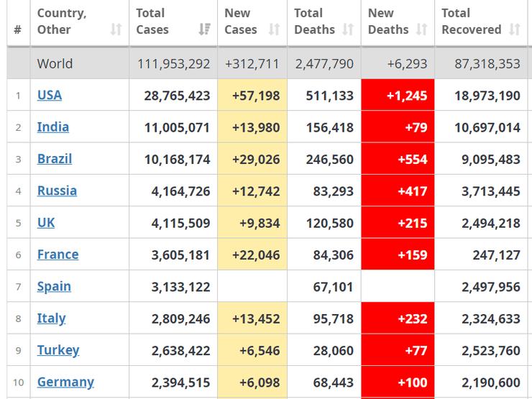Open Turkey country page
This screenshot has width=532, height=399.
(x=58, y=350)
